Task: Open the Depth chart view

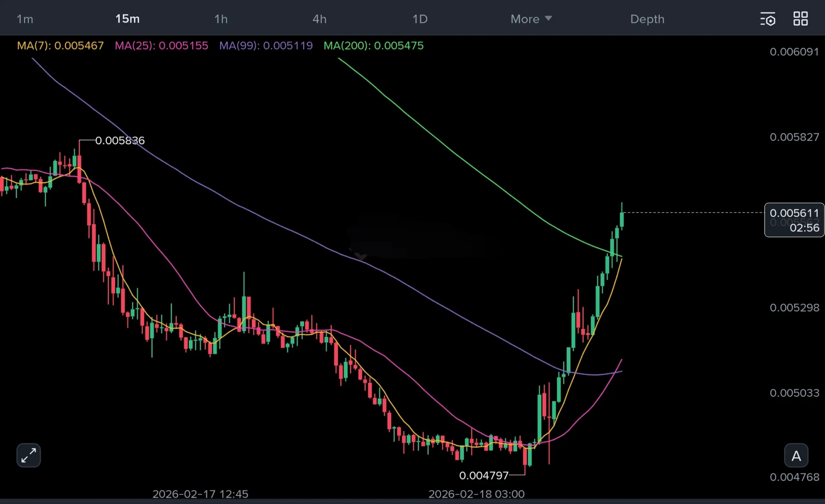Action: point(647,19)
